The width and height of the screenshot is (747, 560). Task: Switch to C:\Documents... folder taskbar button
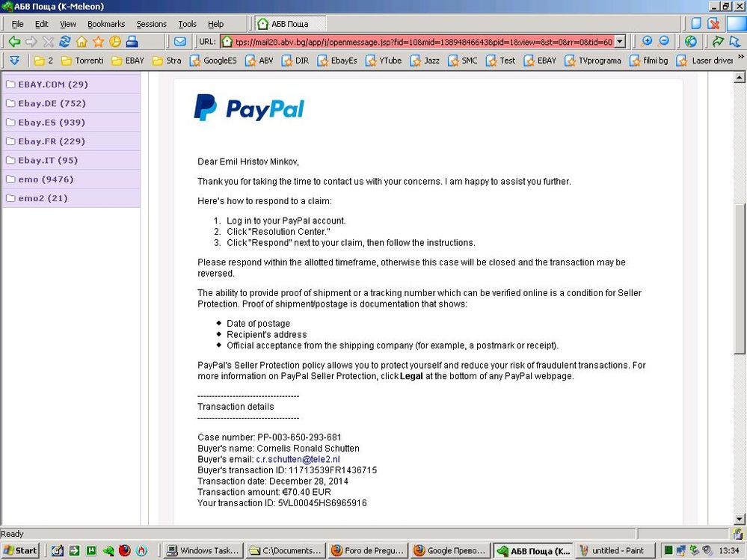[286, 551]
